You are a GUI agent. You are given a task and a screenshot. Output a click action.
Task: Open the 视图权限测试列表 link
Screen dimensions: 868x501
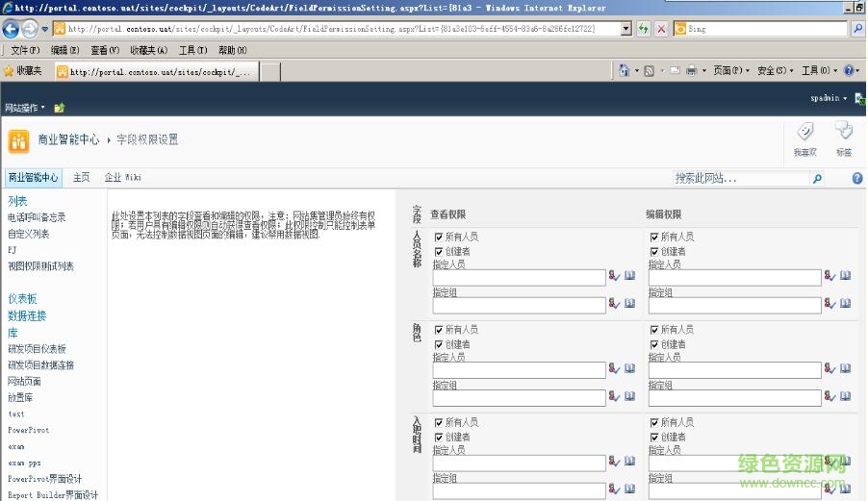pos(40,266)
